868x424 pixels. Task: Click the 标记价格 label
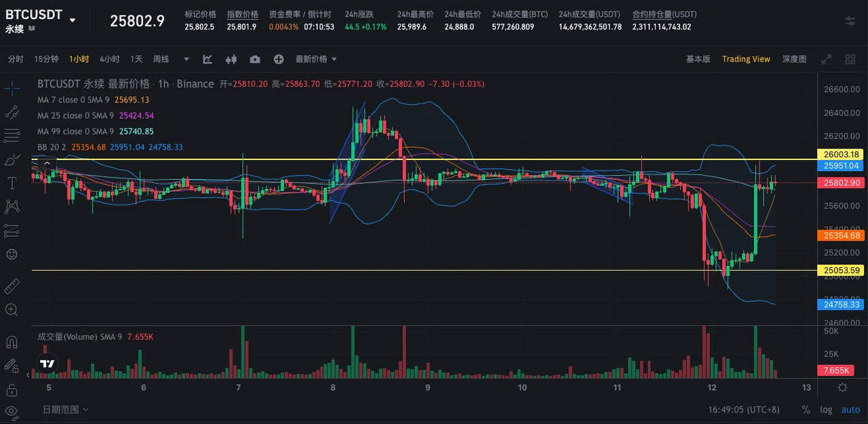click(201, 14)
